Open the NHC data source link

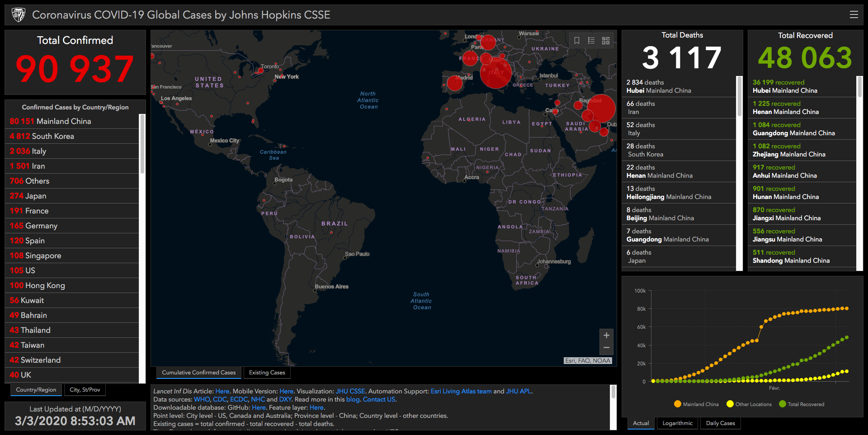[258, 399]
